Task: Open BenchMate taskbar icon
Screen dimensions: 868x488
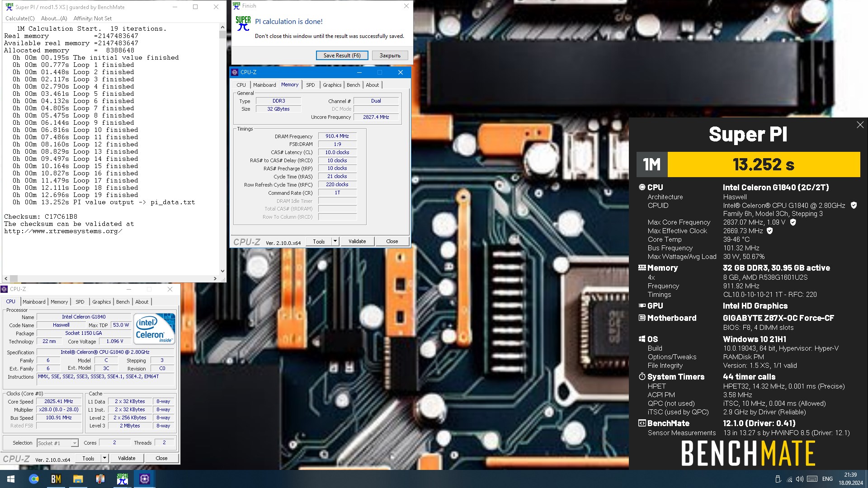Action: [x=56, y=479]
